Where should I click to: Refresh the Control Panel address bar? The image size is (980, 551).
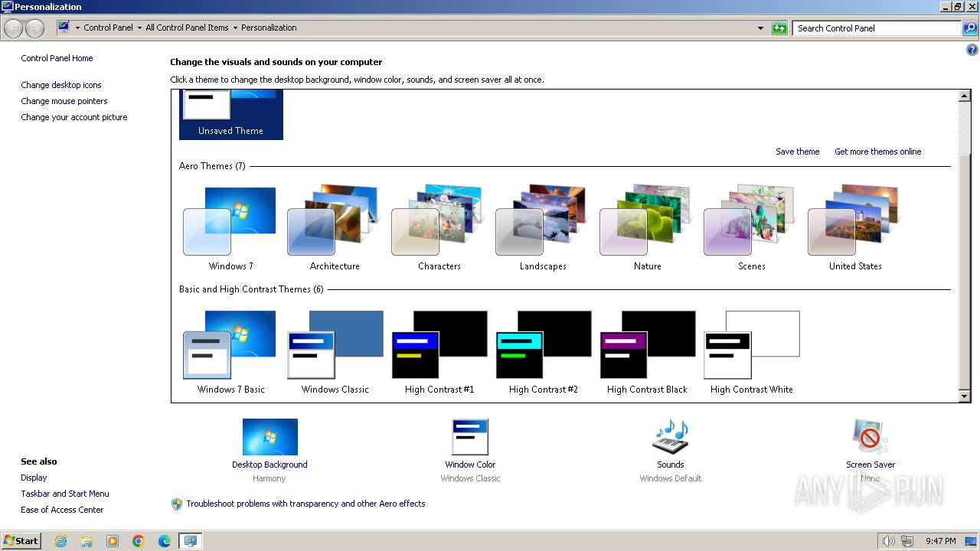779,28
